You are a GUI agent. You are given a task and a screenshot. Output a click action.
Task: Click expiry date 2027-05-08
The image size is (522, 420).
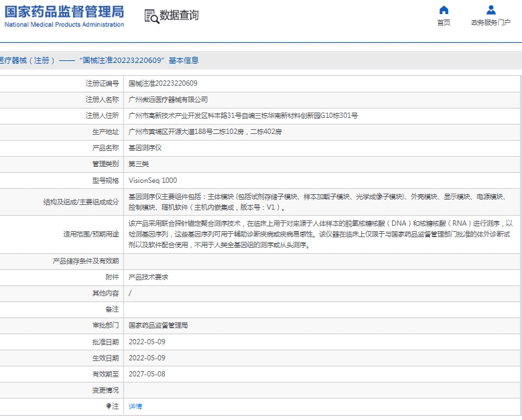click(x=147, y=374)
